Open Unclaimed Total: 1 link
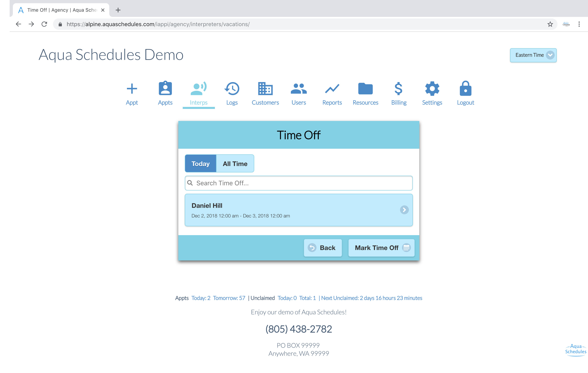 (x=307, y=298)
